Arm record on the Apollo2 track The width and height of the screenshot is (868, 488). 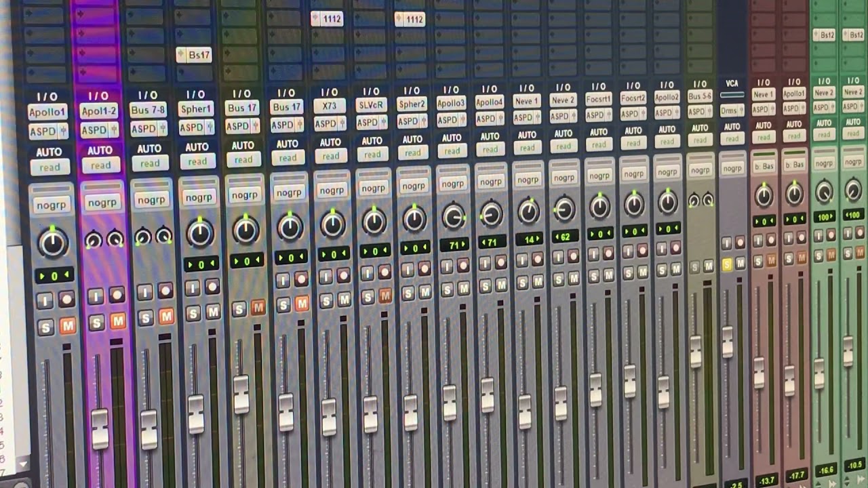click(x=676, y=248)
